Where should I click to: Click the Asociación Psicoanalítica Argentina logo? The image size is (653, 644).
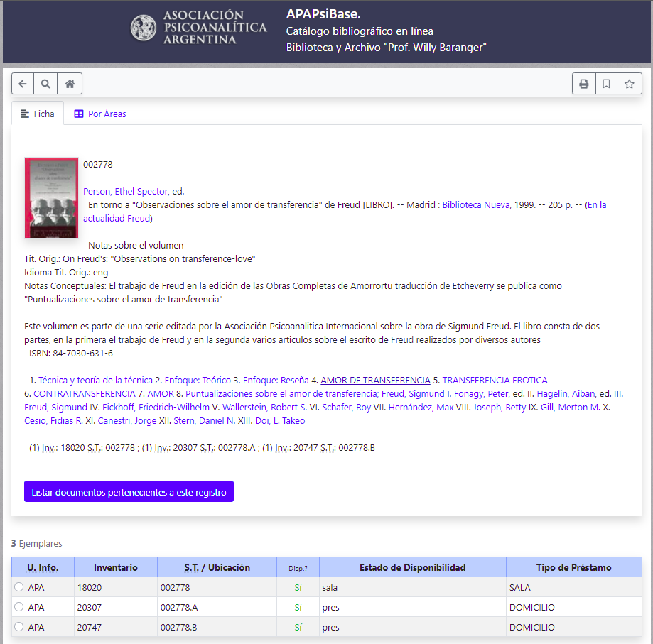point(199,28)
